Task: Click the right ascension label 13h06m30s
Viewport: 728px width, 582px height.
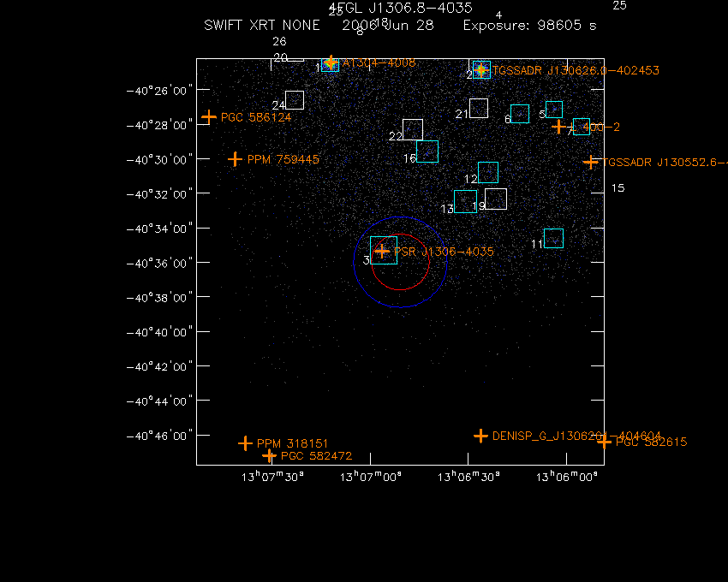Action: click(x=468, y=477)
